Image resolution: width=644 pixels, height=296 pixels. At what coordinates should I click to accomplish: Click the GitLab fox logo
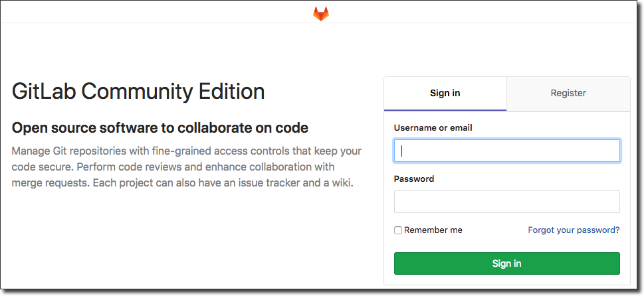coord(321,13)
